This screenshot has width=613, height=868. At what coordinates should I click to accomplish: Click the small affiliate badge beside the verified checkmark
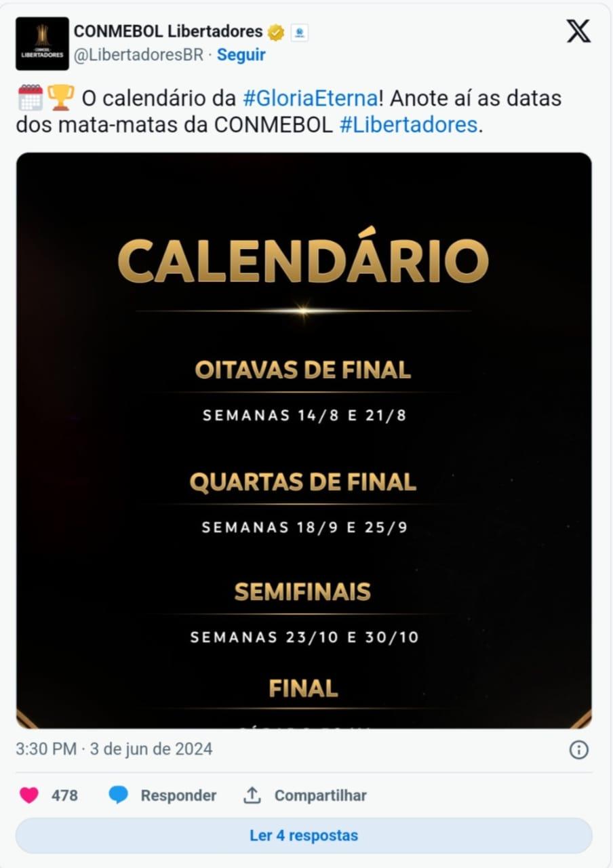point(299,32)
